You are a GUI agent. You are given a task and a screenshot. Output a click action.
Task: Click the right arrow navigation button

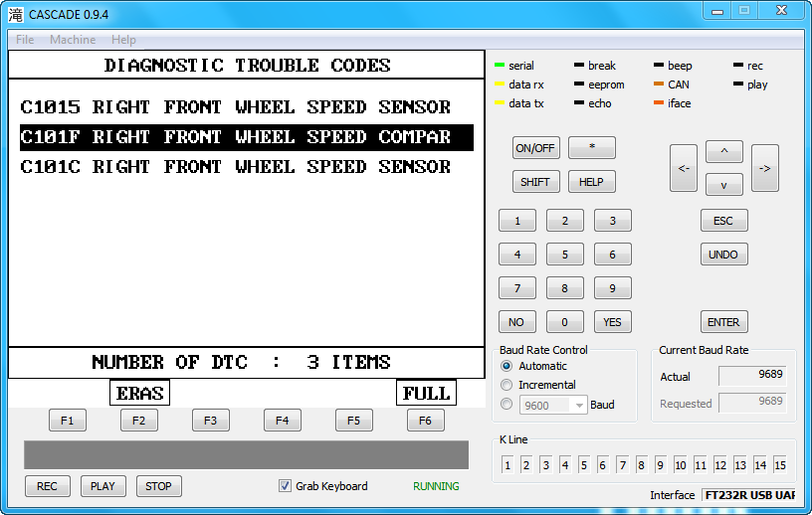coord(765,168)
